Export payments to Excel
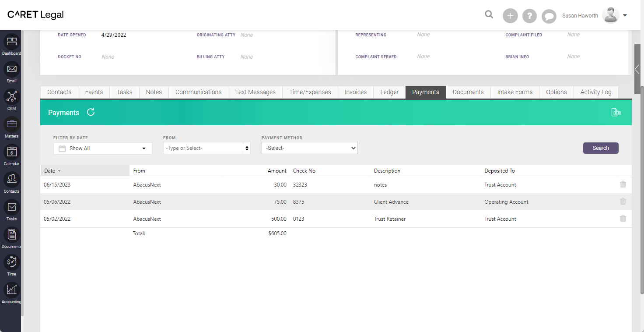 pyautogui.click(x=616, y=113)
